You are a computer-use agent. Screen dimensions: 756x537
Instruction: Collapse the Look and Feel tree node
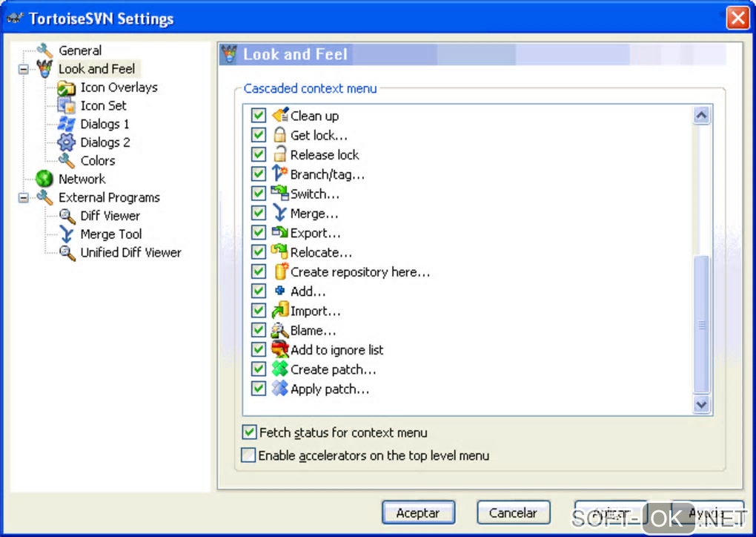click(x=23, y=69)
